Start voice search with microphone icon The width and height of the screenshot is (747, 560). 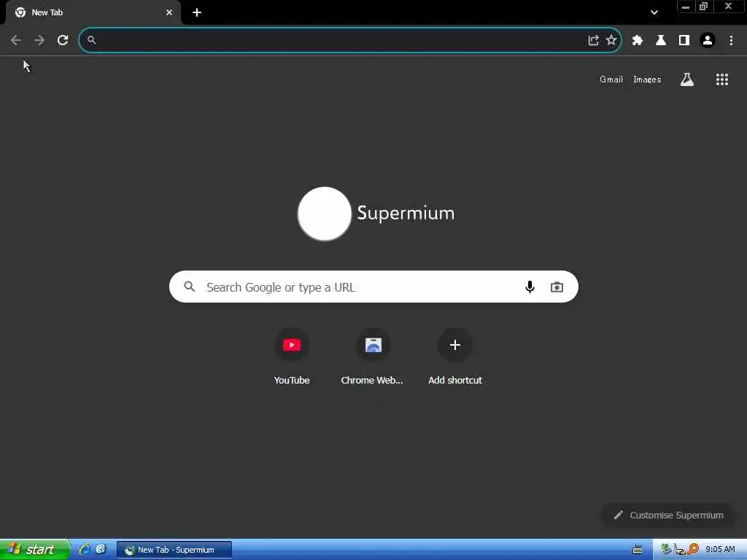click(530, 287)
